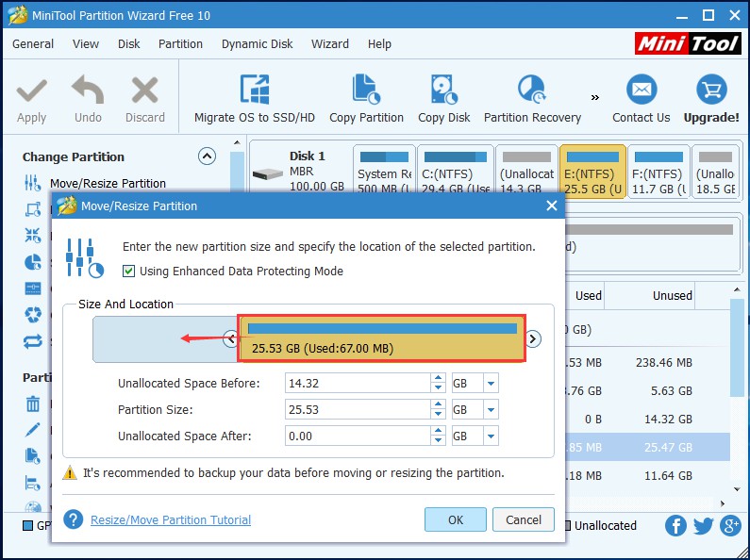Click the help question mark icon
Image resolution: width=750 pixels, height=560 pixels.
click(74, 519)
